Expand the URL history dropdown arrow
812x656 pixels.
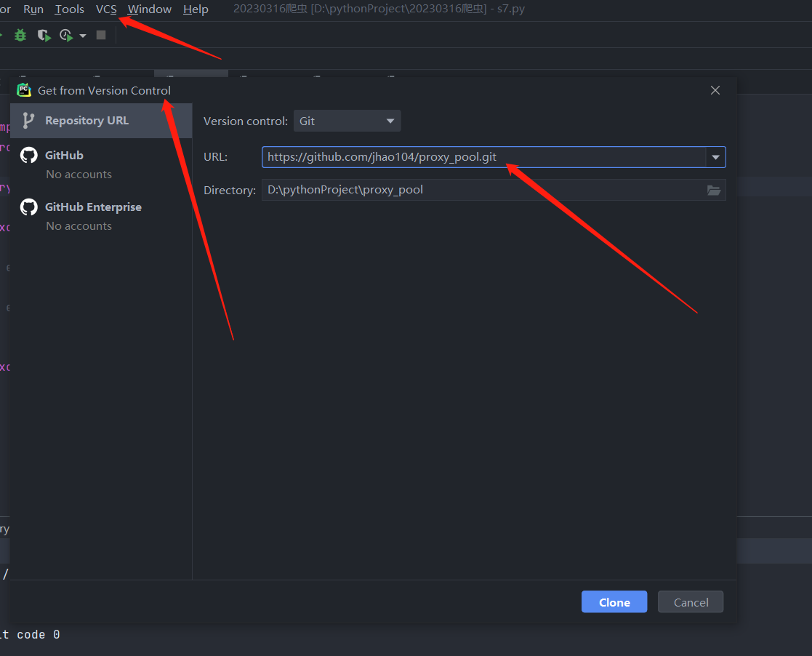(715, 157)
